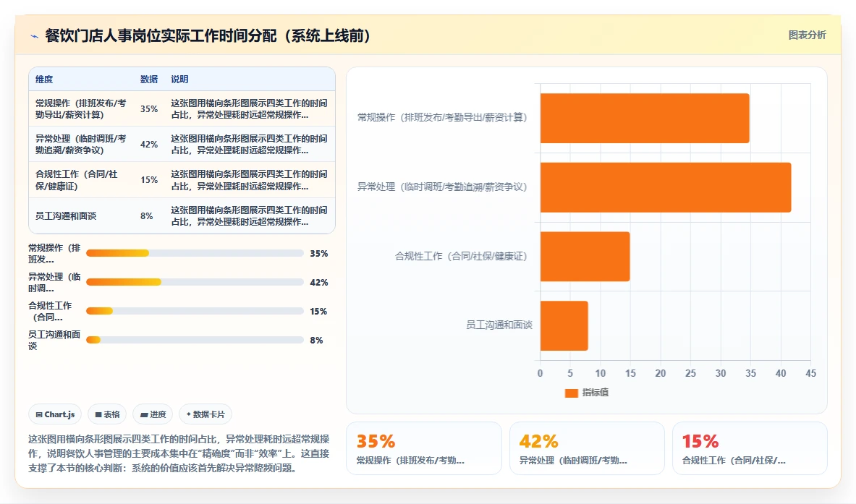Image resolution: width=856 pixels, height=504 pixels.
Task: Toggle the 指标值 legend color box
Action: 571,393
